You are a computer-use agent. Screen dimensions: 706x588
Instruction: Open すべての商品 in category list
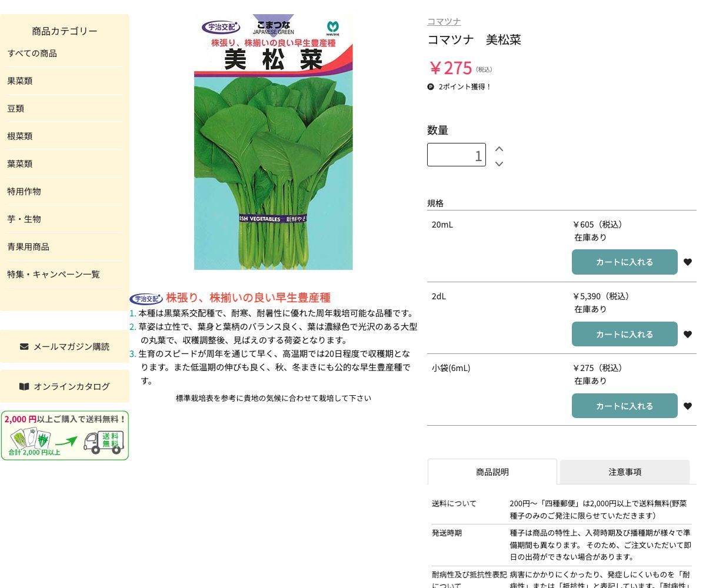(x=32, y=53)
